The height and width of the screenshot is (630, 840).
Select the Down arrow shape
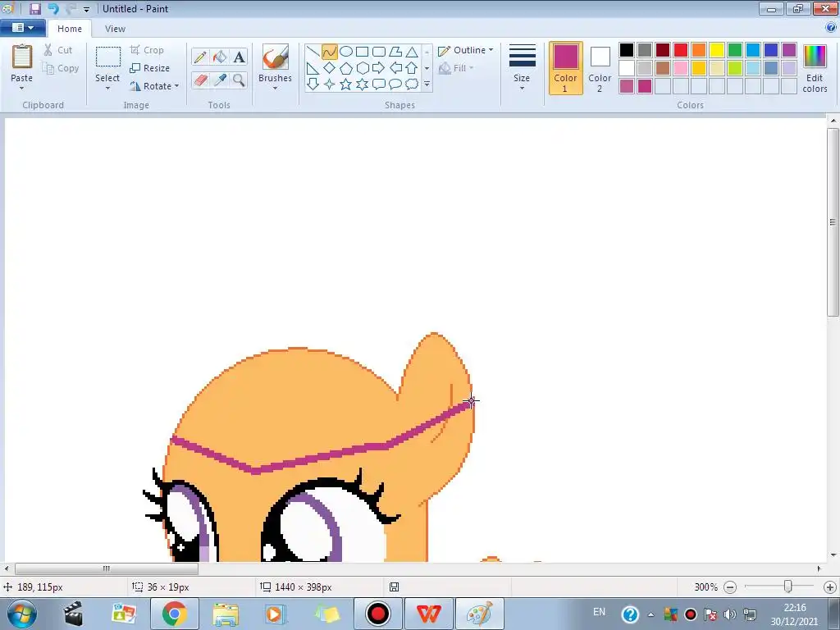click(313, 84)
